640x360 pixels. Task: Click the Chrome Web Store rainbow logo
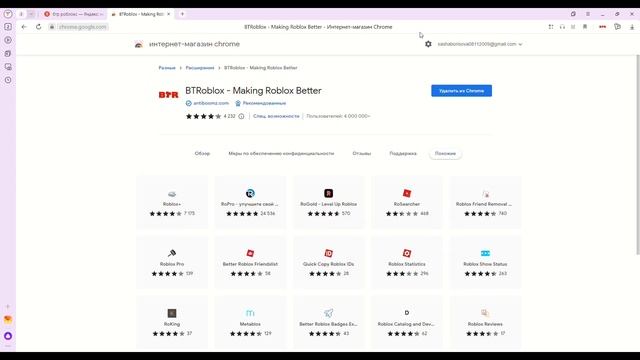139,44
